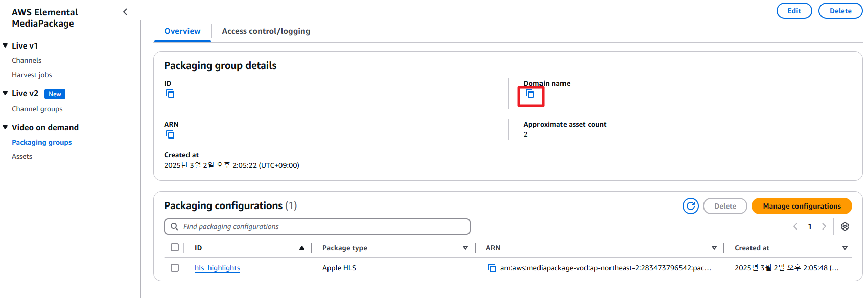Viewport: 868px width, 298px height.
Task: Click the Edit button
Action: tap(794, 11)
